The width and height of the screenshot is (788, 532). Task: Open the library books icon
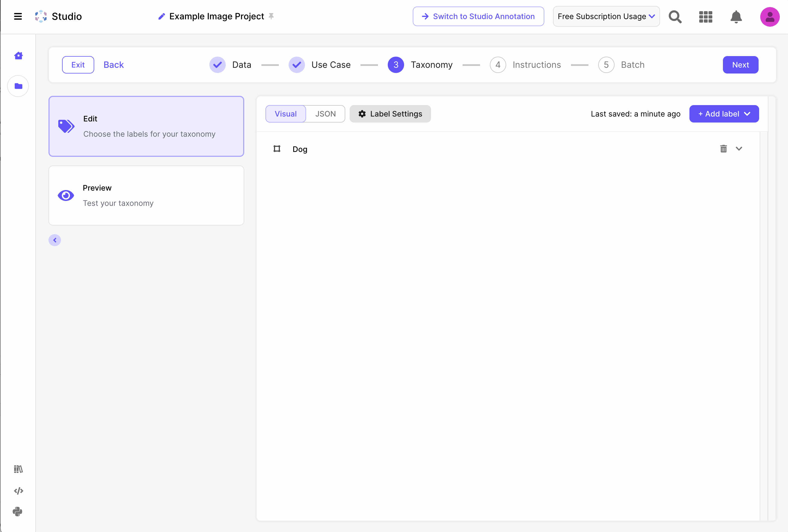coord(18,469)
